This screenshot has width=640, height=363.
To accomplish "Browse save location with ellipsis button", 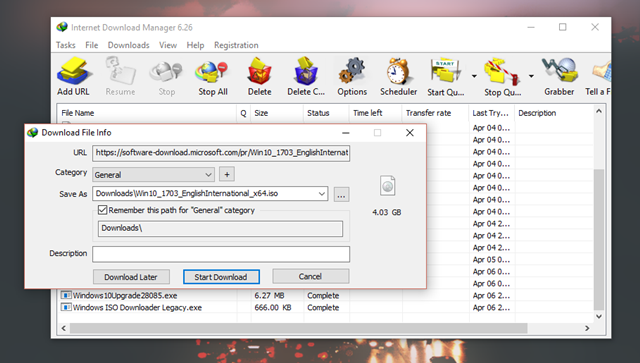I will (x=341, y=194).
